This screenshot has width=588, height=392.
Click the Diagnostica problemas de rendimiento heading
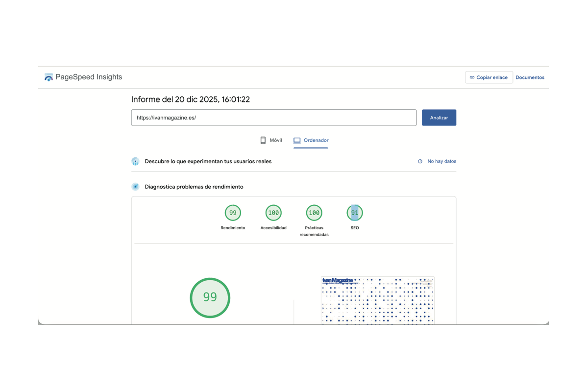194,187
